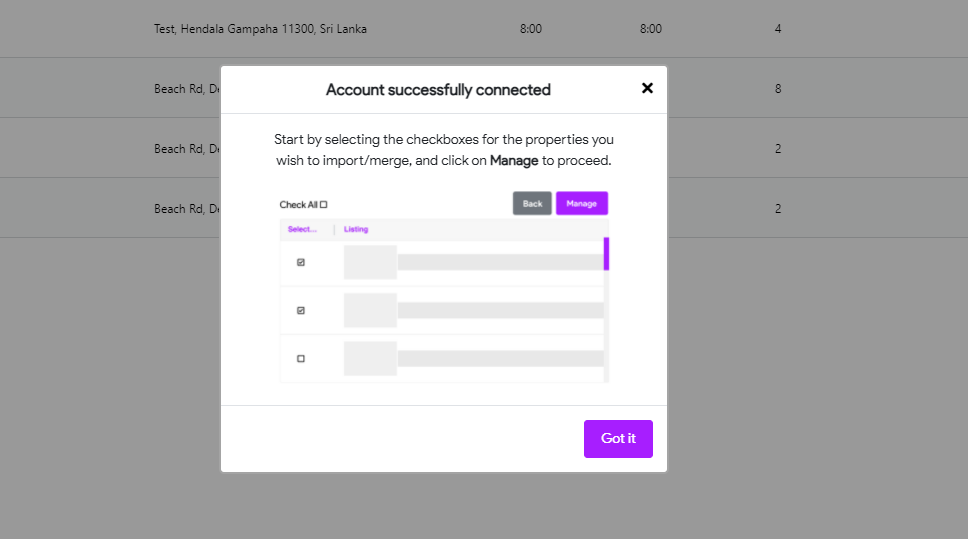Click the Account successfully connected heading

pos(438,90)
